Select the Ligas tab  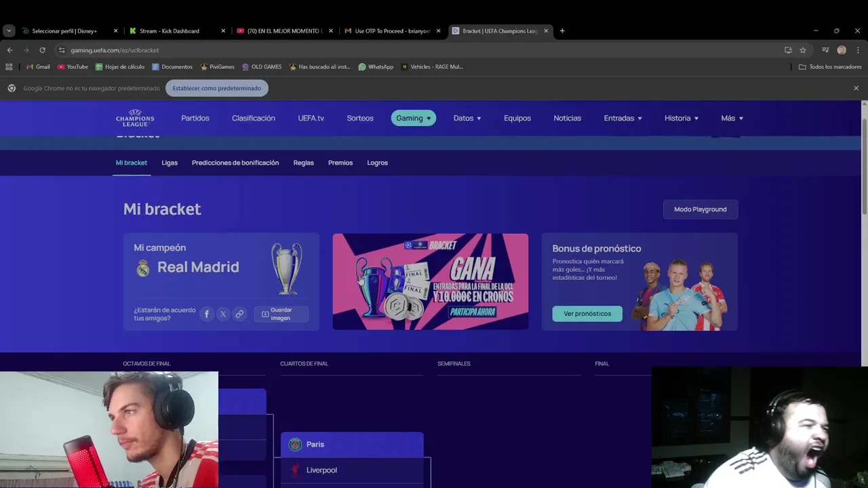point(170,163)
